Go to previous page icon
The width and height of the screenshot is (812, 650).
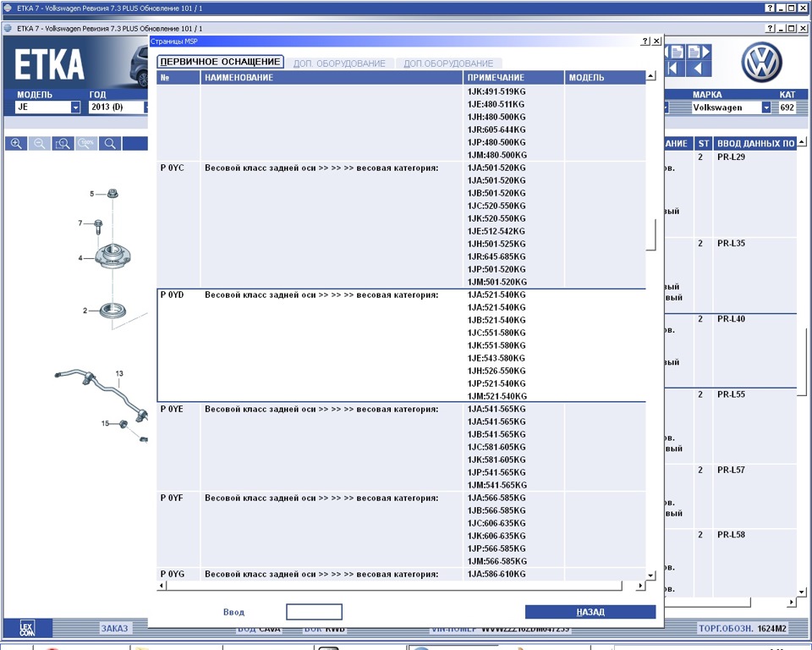[x=675, y=52]
